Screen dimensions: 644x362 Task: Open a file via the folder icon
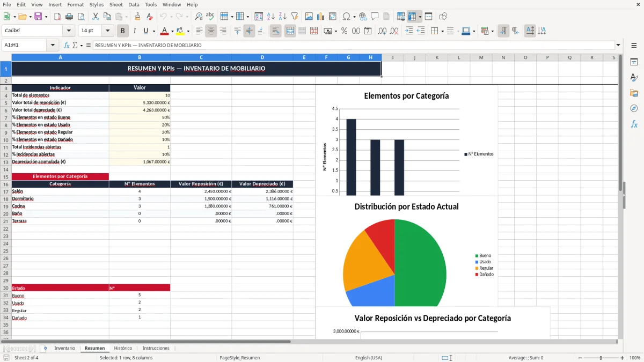tap(21, 17)
